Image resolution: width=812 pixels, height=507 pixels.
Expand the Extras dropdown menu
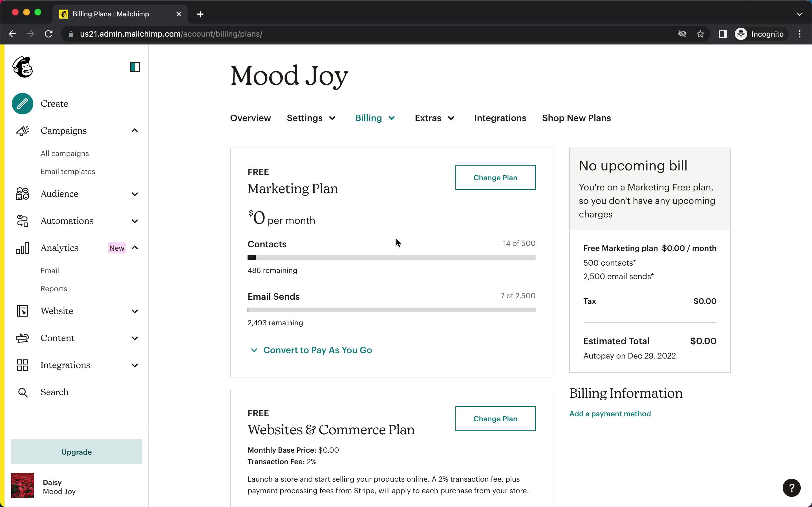click(x=435, y=118)
